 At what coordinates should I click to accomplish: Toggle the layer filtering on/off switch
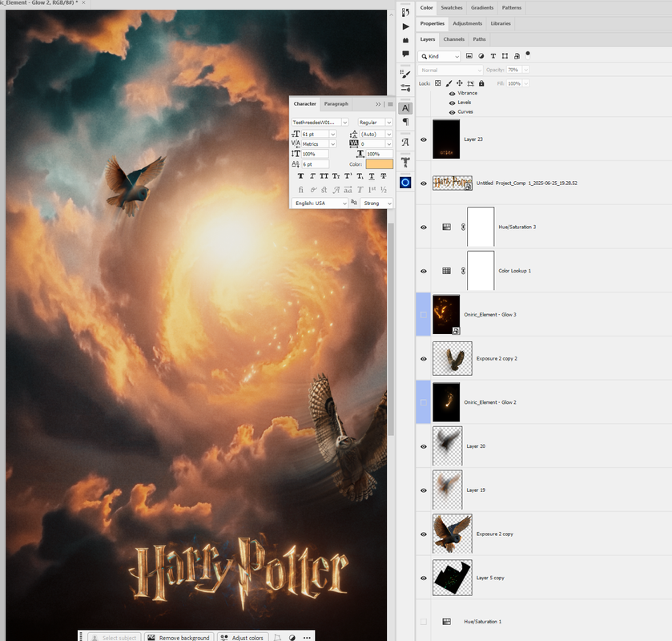pyautogui.click(x=528, y=54)
